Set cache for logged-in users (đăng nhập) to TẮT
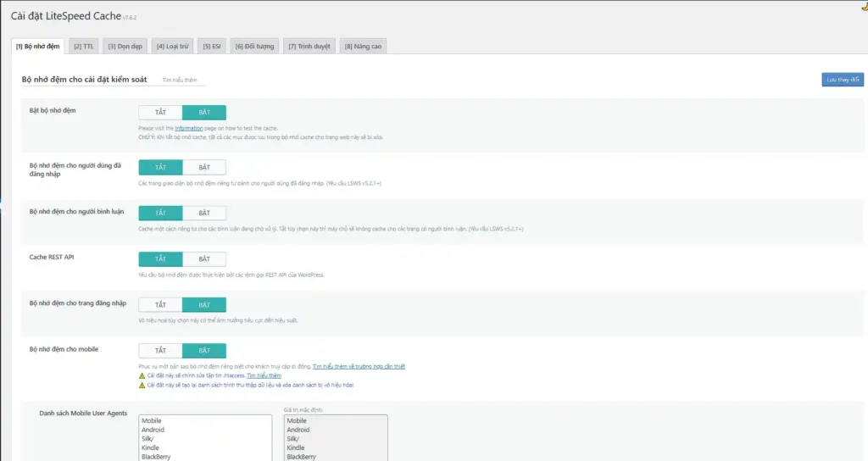 coord(160,167)
